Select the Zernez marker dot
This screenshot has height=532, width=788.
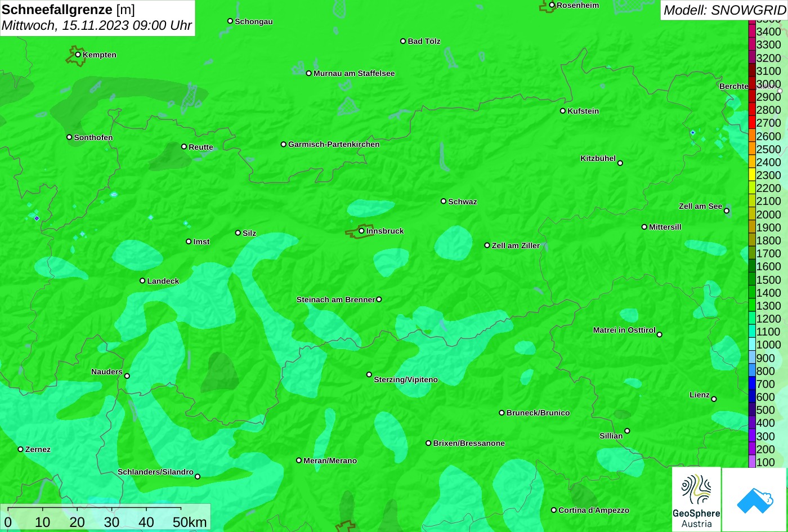[x=21, y=449]
